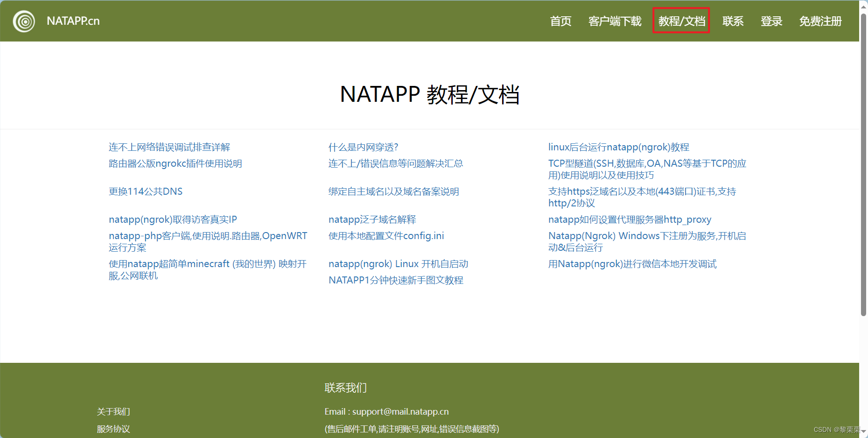This screenshot has width=868, height=438.
Task: Click 关于我们 in the footer
Action: [x=113, y=411]
